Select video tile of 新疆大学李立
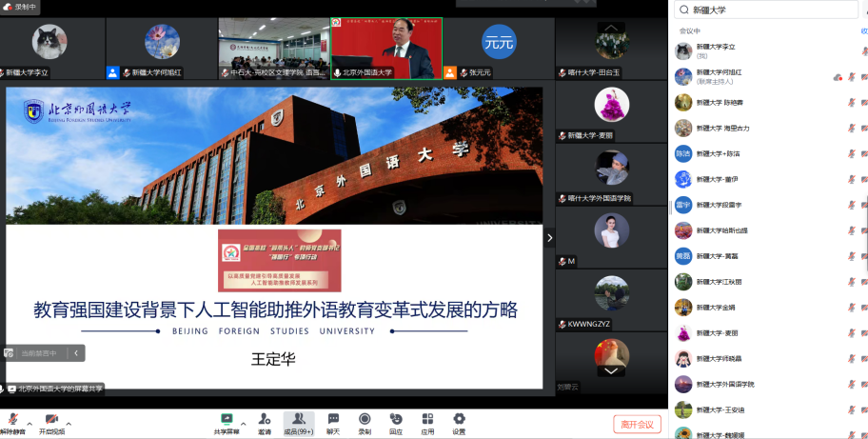This screenshot has width=868, height=439. (x=52, y=49)
